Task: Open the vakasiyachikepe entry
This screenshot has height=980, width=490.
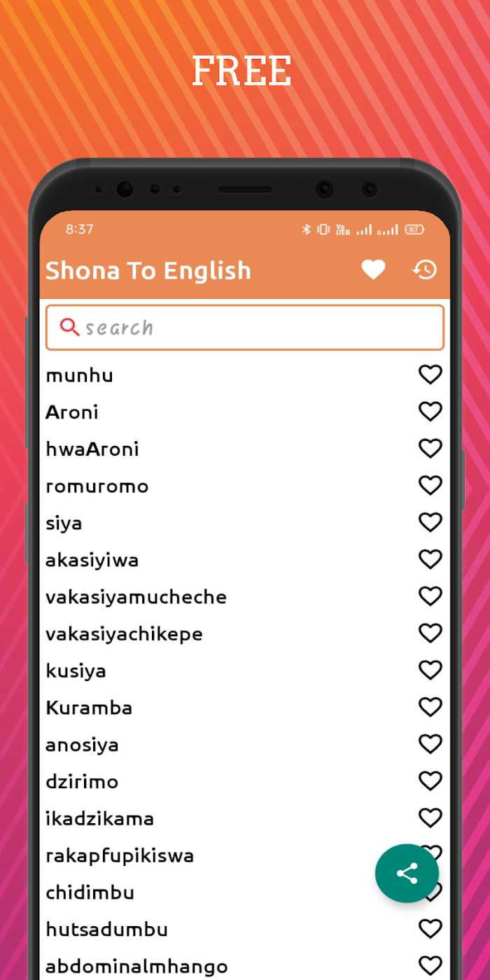Action: click(x=124, y=634)
